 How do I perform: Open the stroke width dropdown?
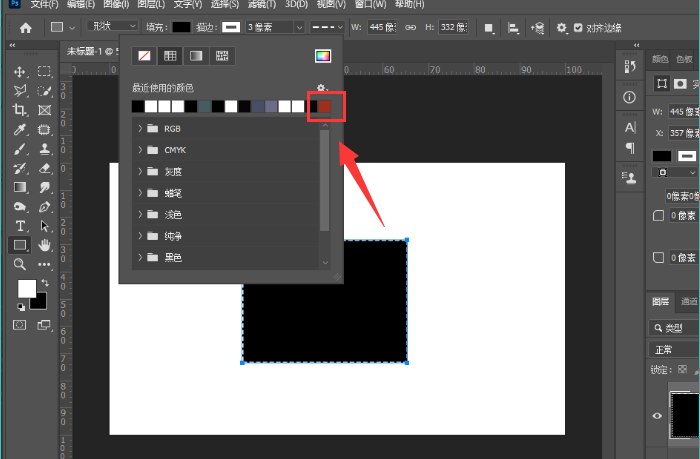tap(300, 28)
